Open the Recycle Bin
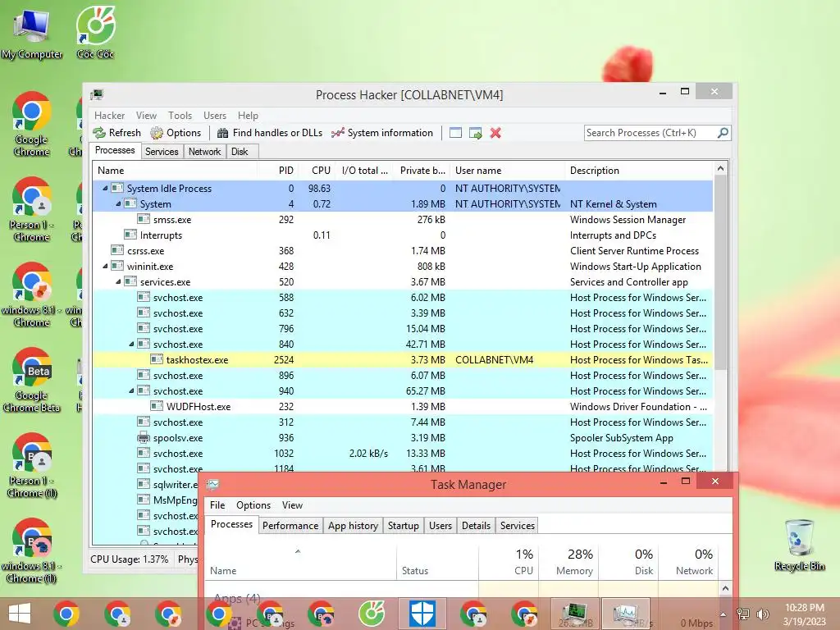The image size is (840, 630). click(799, 546)
